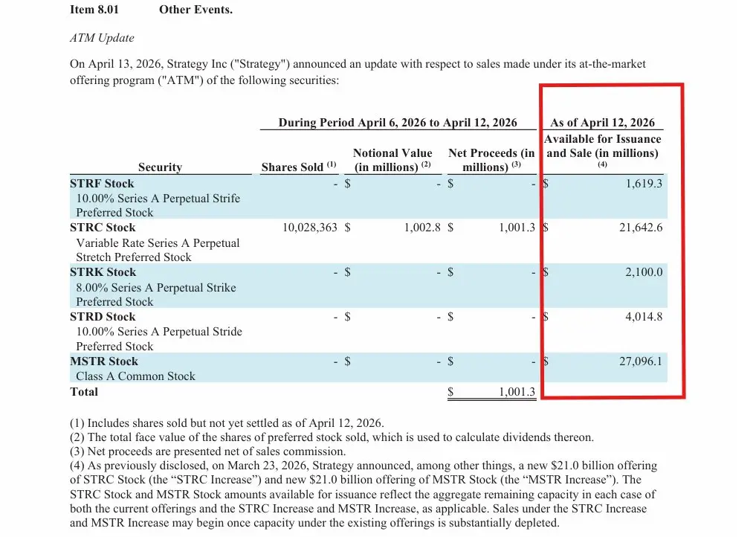Click STRD available amount '4,014.8'
This screenshot has width=756, height=537.
point(644,317)
